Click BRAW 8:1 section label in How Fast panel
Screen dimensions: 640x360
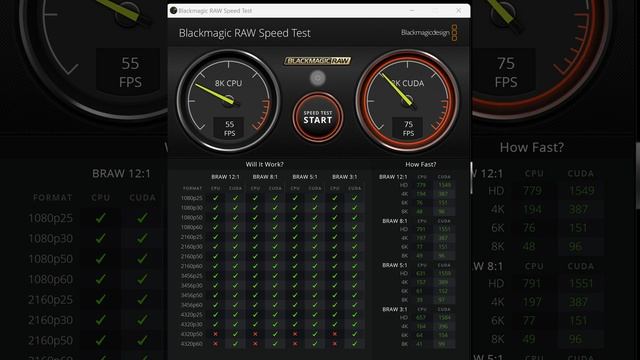395,221
